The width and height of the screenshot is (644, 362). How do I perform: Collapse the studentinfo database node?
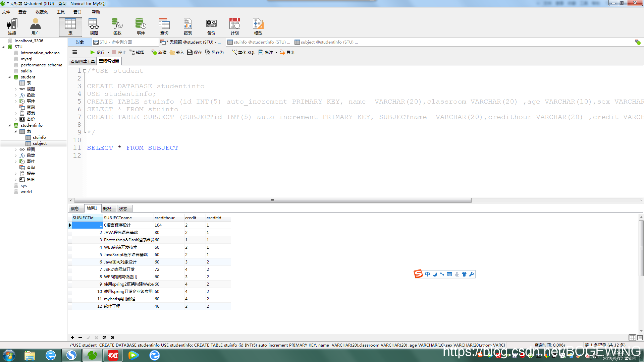click(x=9, y=125)
